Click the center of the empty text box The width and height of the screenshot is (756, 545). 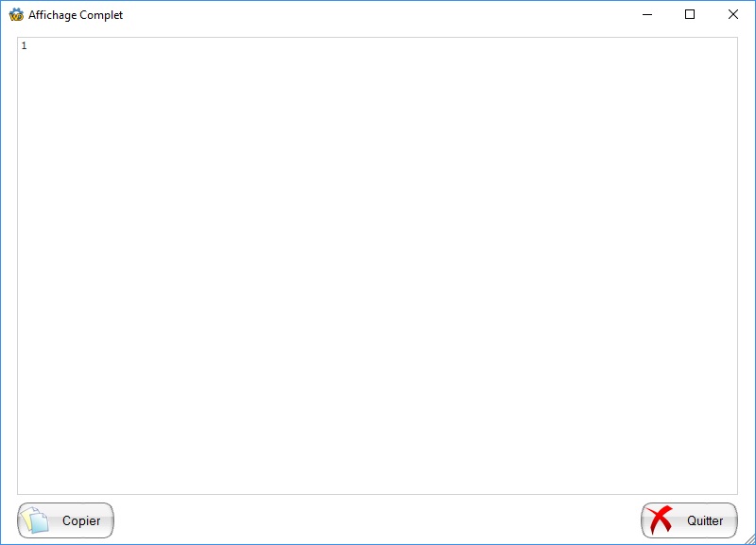[x=378, y=265]
